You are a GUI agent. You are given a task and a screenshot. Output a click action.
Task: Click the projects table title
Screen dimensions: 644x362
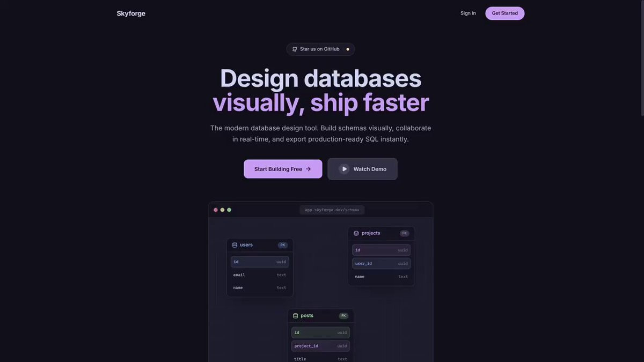pos(371,233)
